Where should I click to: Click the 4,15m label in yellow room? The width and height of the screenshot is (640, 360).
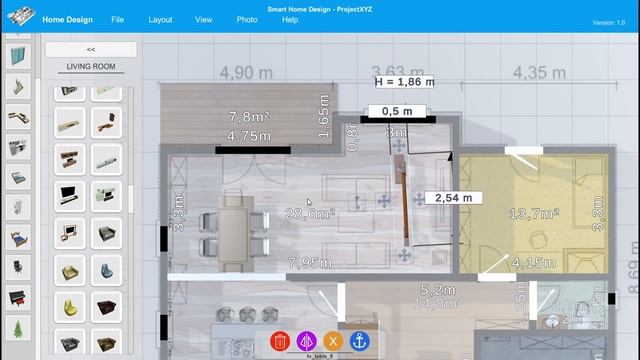click(x=533, y=263)
